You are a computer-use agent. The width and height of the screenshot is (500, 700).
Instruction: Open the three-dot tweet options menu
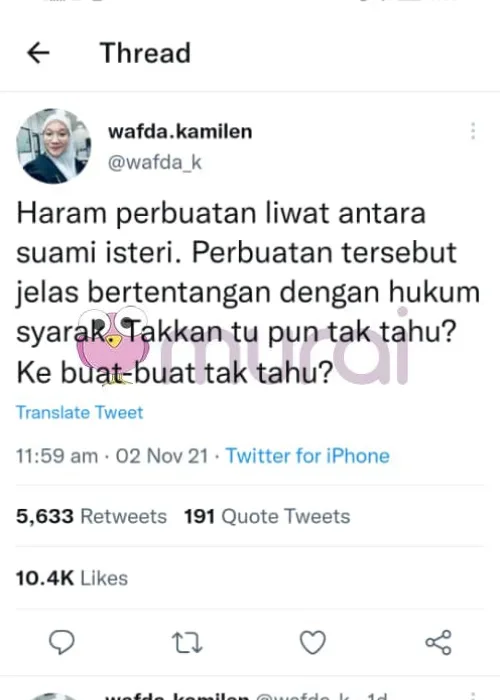(x=473, y=131)
